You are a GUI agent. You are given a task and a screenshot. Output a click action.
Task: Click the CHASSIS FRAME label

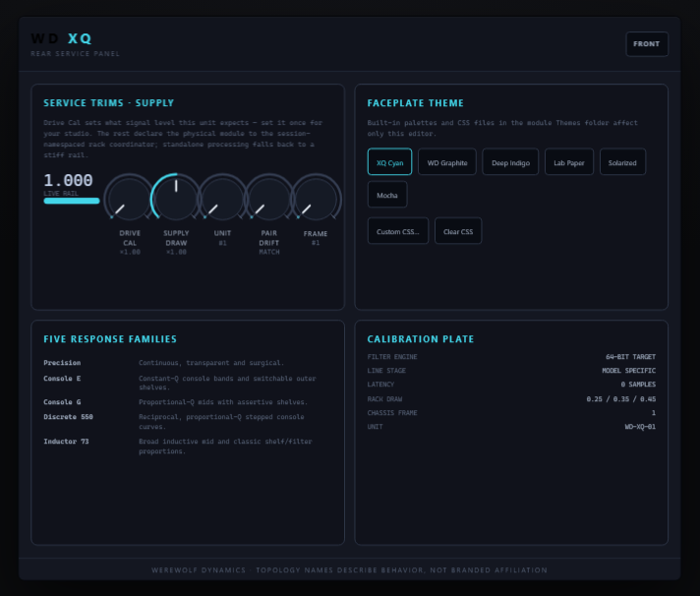click(x=392, y=413)
